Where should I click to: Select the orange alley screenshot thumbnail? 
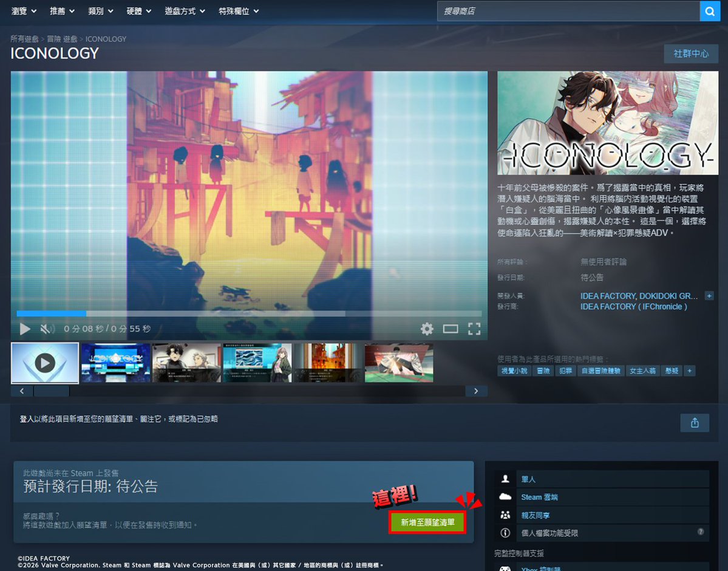(328, 363)
